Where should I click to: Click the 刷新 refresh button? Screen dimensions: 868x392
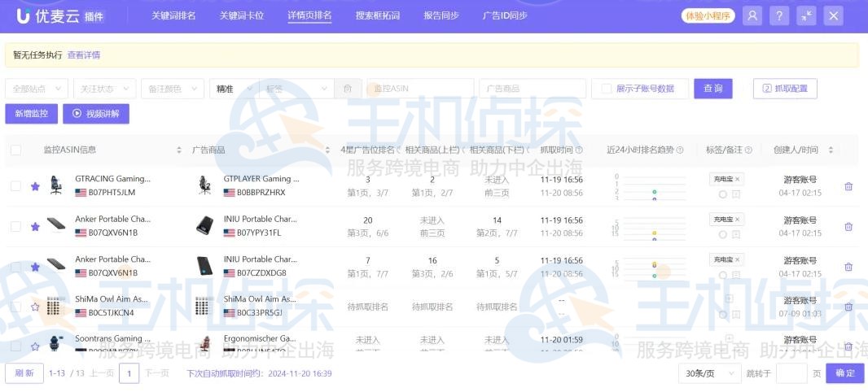pyautogui.click(x=24, y=373)
